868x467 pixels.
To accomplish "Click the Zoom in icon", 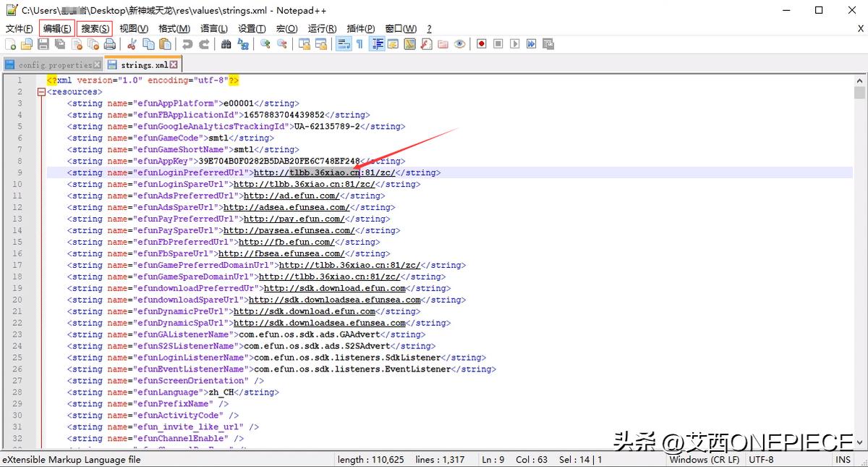I will (265, 44).
